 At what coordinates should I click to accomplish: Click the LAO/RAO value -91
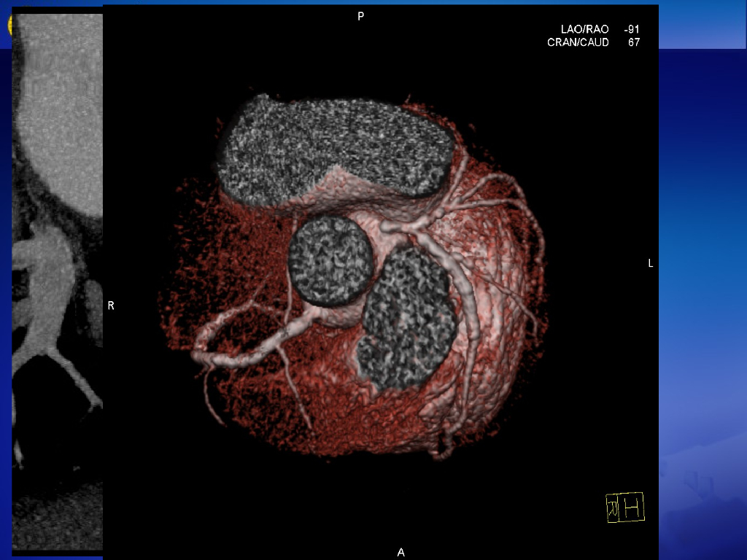click(x=631, y=29)
